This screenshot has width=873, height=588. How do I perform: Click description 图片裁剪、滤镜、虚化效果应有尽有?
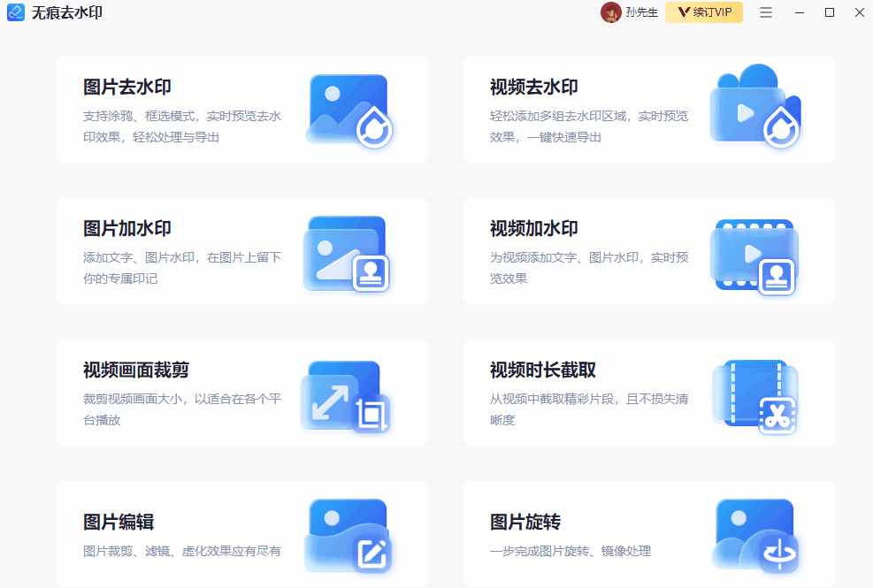tap(182, 551)
